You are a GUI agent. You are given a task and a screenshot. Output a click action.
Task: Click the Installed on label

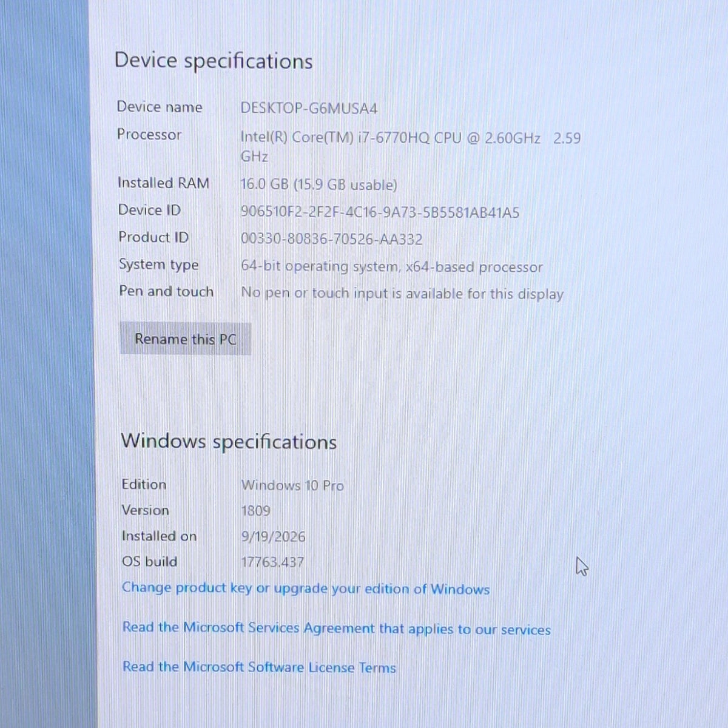click(x=159, y=536)
